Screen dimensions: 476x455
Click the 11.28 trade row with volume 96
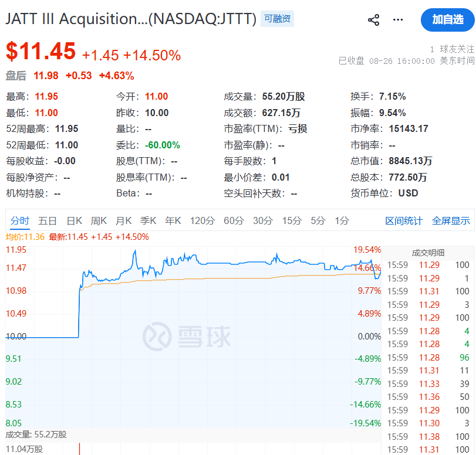[428, 357]
